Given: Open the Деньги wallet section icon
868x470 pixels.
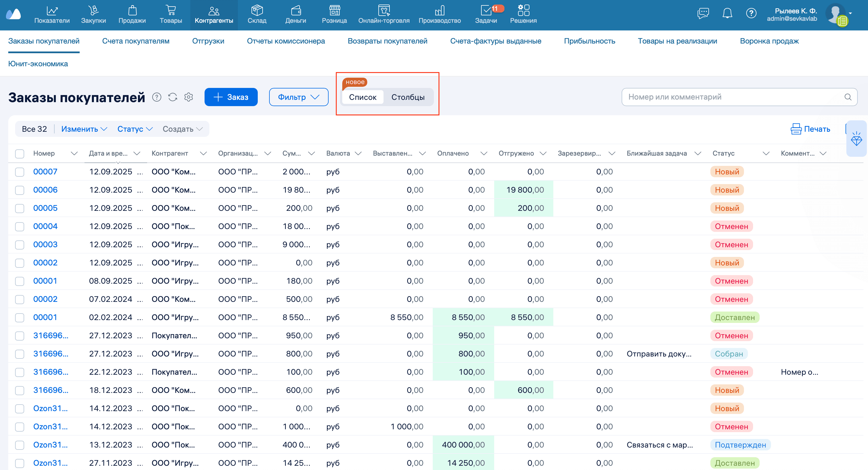Looking at the screenshot, I should pyautogui.click(x=296, y=11).
